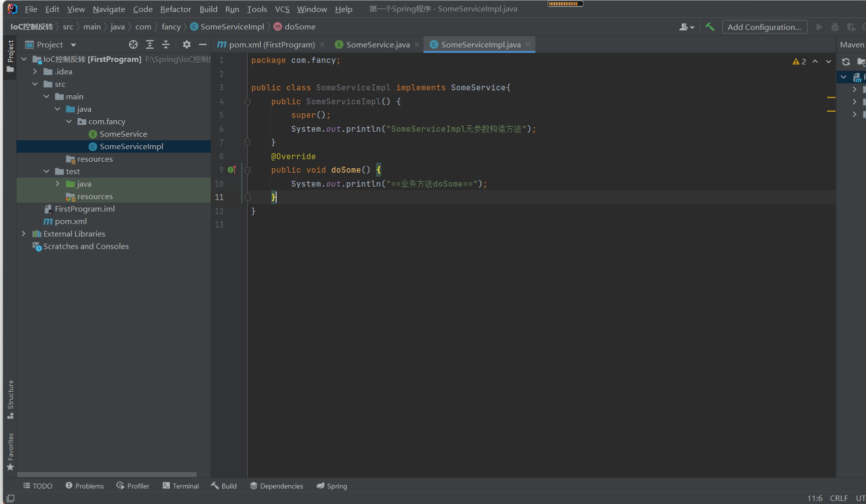Open the Favorites tool window sidebar button
Image resolution: width=866 pixels, height=504 pixels.
[10, 452]
